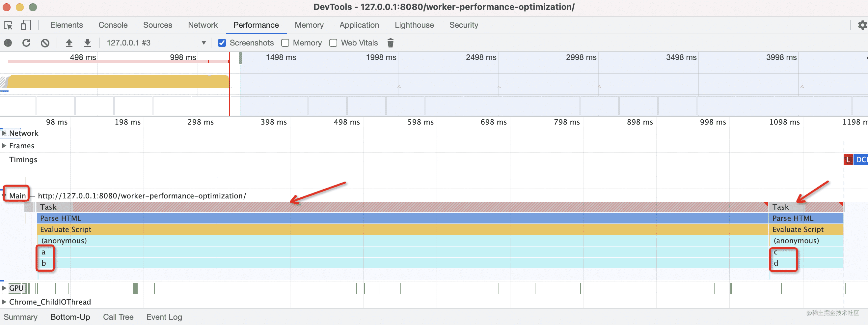
Task: Enable the Memory checkbox
Action: 285,43
